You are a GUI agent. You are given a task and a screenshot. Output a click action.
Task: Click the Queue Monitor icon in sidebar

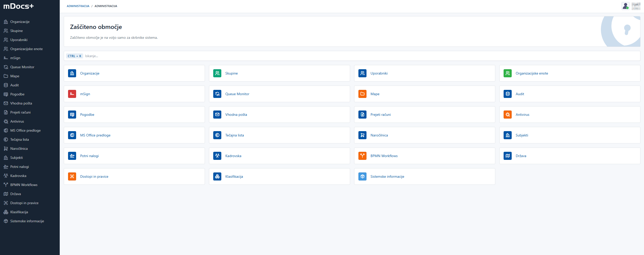pyautogui.click(x=6, y=67)
